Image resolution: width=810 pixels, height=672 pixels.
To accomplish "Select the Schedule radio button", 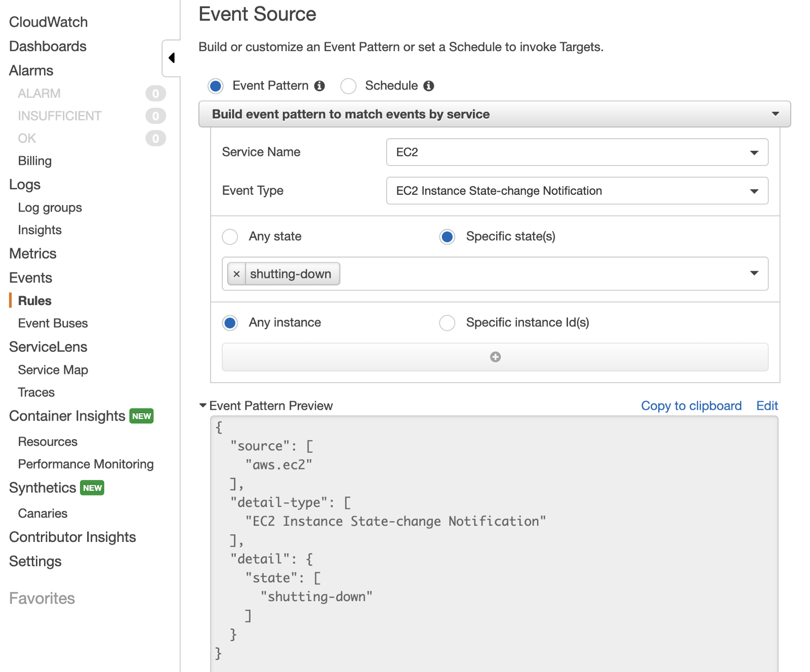I will point(348,86).
